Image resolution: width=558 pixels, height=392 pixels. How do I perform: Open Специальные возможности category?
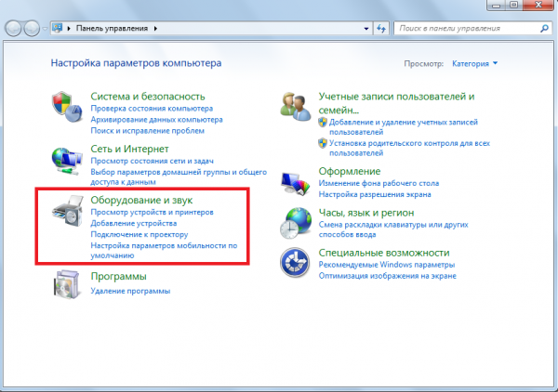(384, 253)
